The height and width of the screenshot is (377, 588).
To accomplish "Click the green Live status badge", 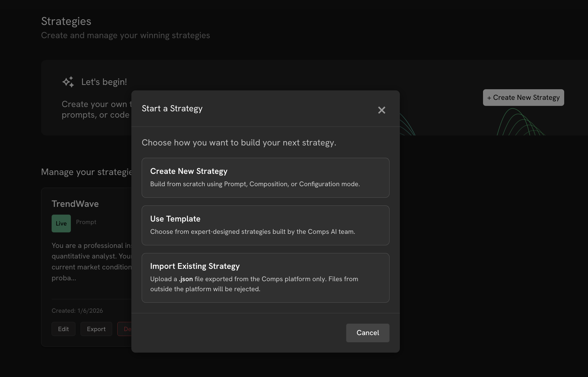I will pyautogui.click(x=61, y=224).
